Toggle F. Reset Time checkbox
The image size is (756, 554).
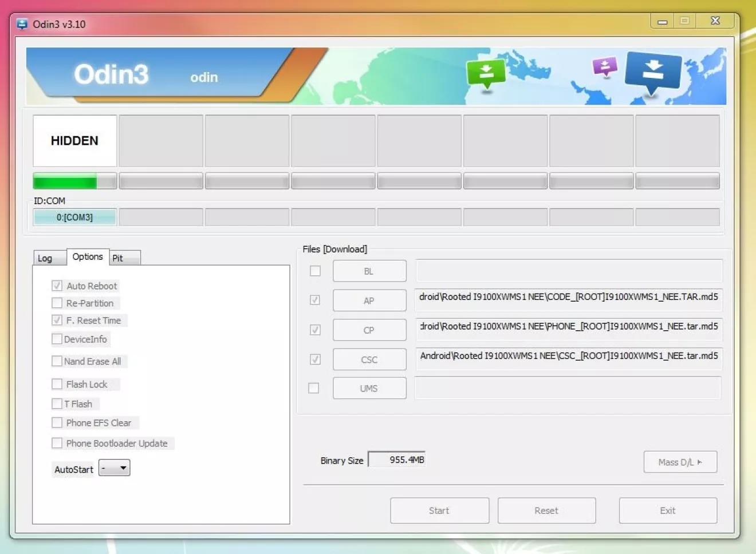57,320
